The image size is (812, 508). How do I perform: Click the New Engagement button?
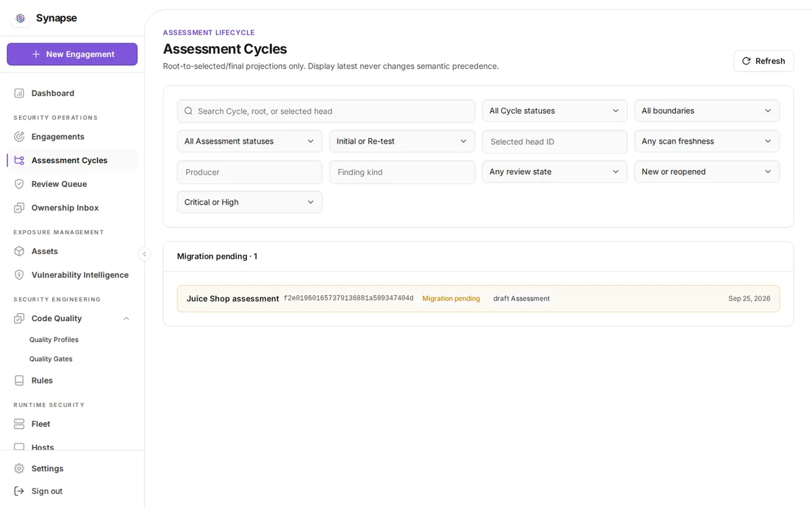click(x=72, y=54)
